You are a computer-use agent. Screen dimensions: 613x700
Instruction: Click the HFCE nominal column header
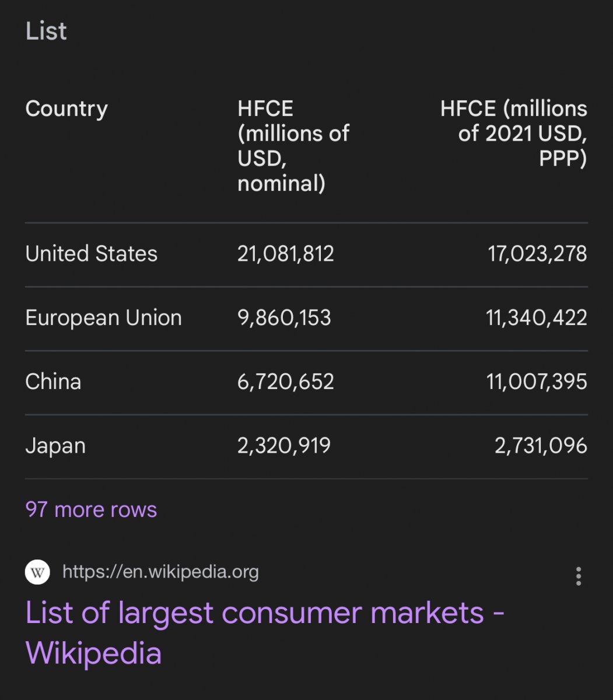(293, 146)
